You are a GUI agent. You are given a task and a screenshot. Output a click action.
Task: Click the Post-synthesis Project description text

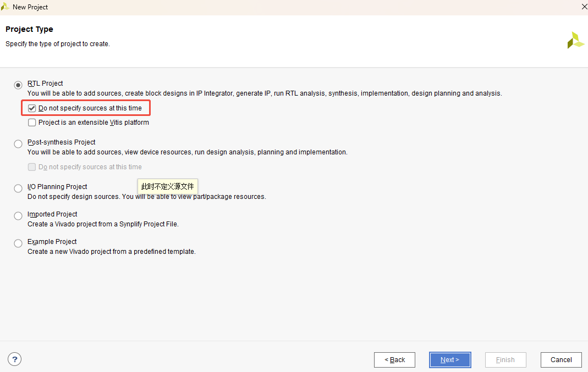pos(188,152)
